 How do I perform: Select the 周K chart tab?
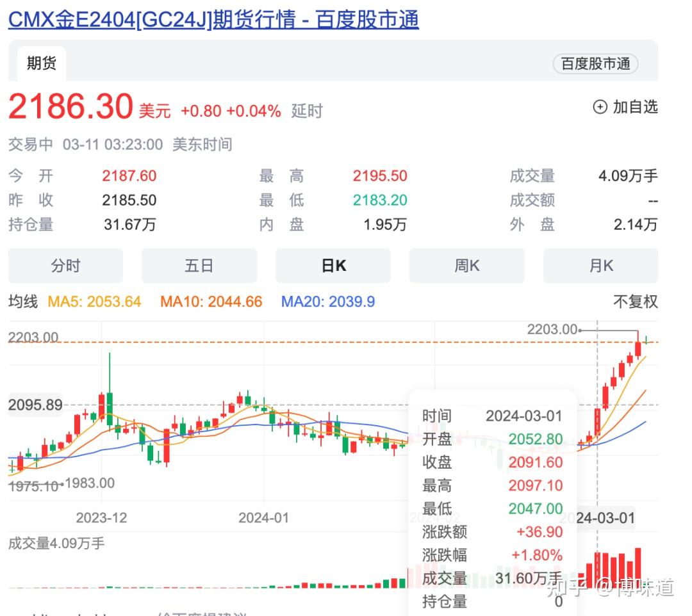[467, 266]
